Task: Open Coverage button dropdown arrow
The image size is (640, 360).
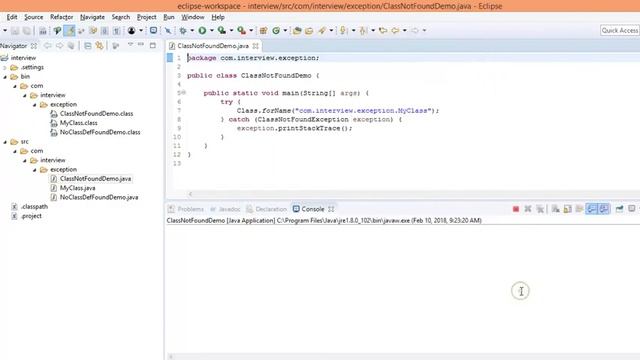Action: pyautogui.click(x=231, y=31)
